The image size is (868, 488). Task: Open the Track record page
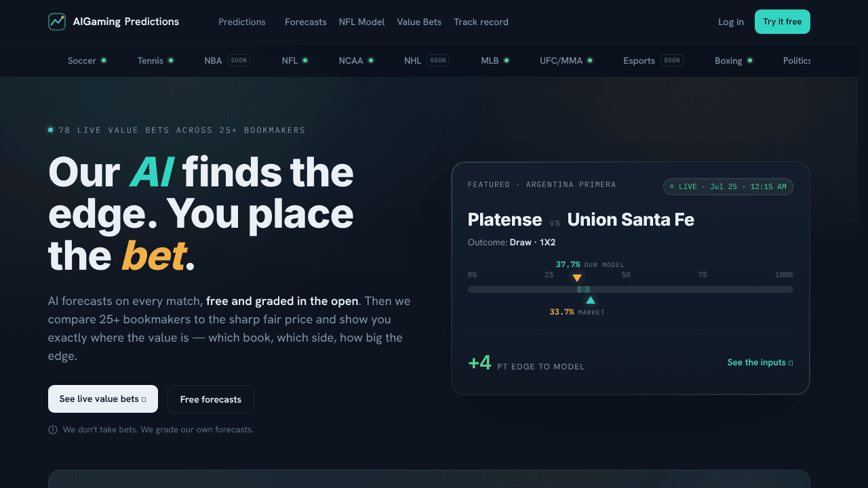point(481,22)
